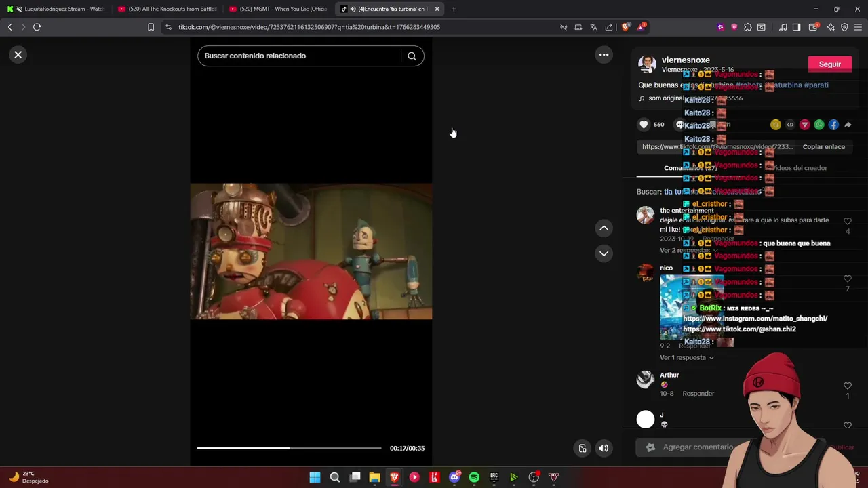Repost the video with yellow repost icon
Screen dimensions: 868x488
pos(775,125)
